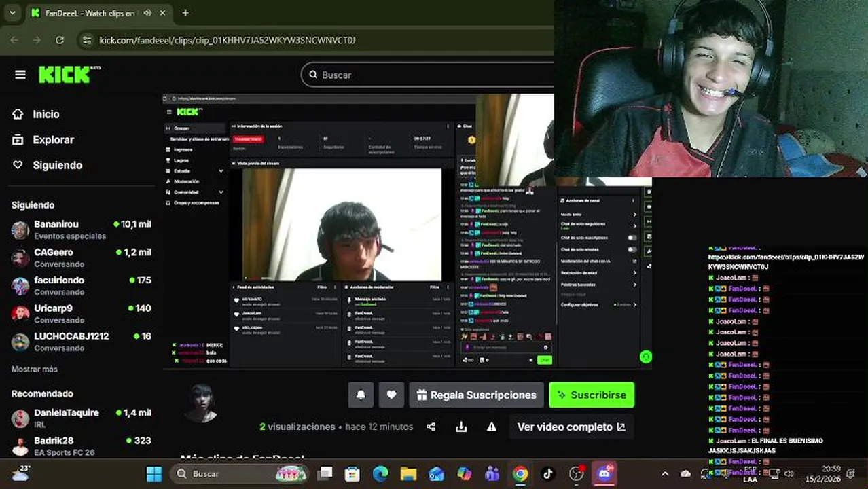The width and height of the screenshot is (868, 489).
Task: Toggle the bell notification button
Action: pyautogui.click(x=361, y=395)
